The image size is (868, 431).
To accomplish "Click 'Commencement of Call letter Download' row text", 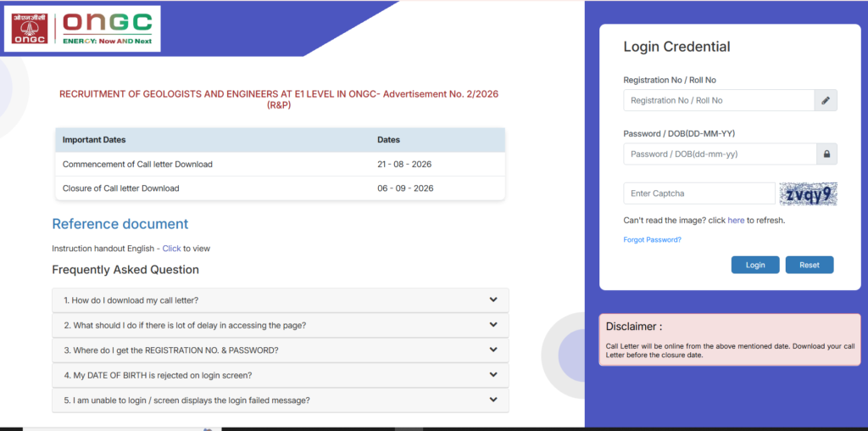I will [x=137, y=165].
